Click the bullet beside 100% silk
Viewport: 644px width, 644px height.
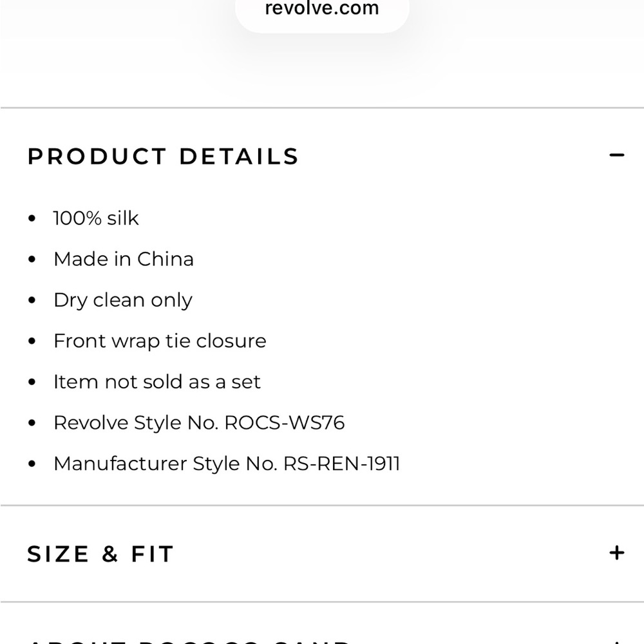[x=32, y=218]
